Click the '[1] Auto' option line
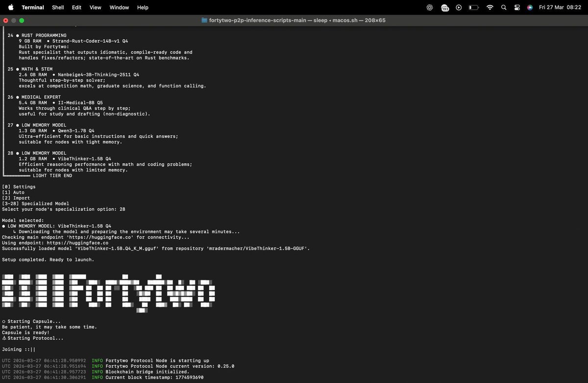Screen dimensions: 588x383 (x=13, y=192)
